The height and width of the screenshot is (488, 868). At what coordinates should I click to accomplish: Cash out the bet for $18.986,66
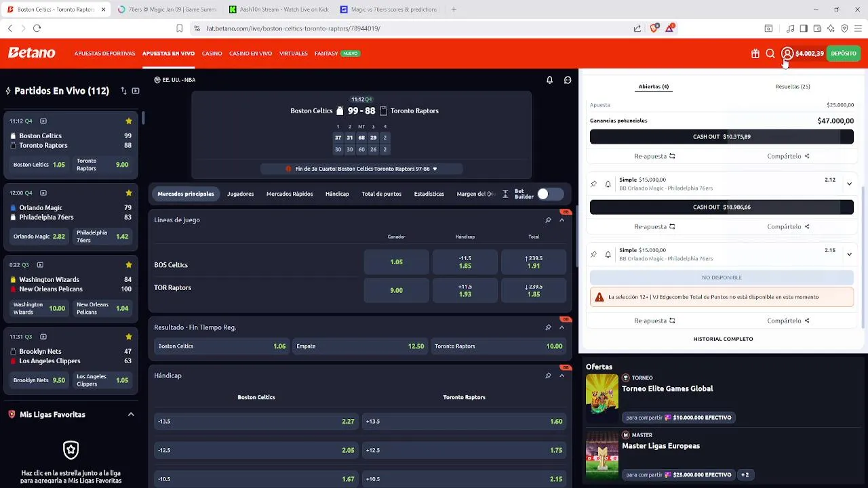[x=722, y=207]
